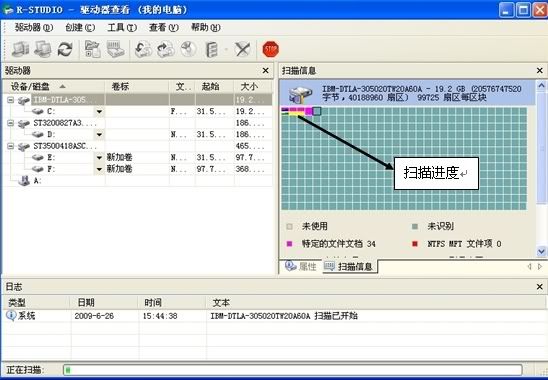Open the 驱动器(D) menu
This screenshot has height=380, width=548.
tap(34, 28)
